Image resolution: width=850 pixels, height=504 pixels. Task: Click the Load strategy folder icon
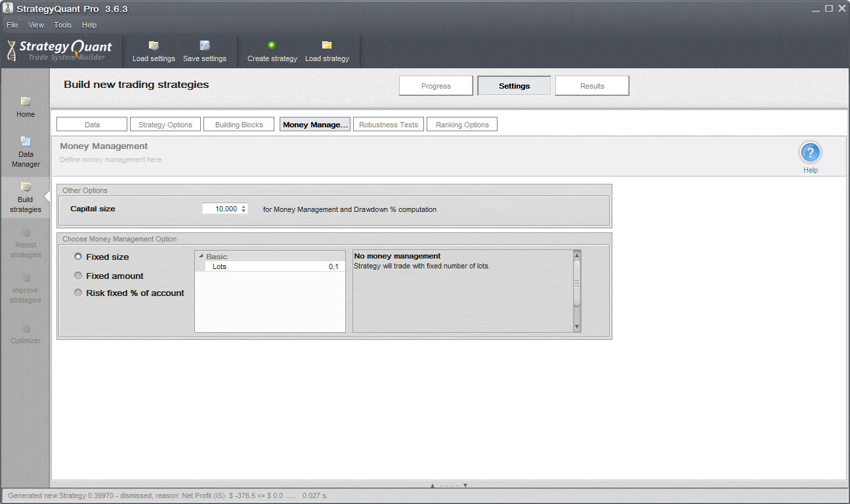(x=327, y=45)
